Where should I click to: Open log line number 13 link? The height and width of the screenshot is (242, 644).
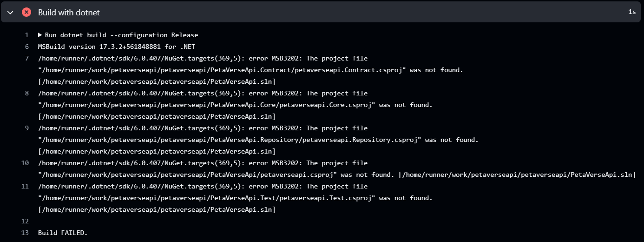pyautogui.click(x=25, y=233)
